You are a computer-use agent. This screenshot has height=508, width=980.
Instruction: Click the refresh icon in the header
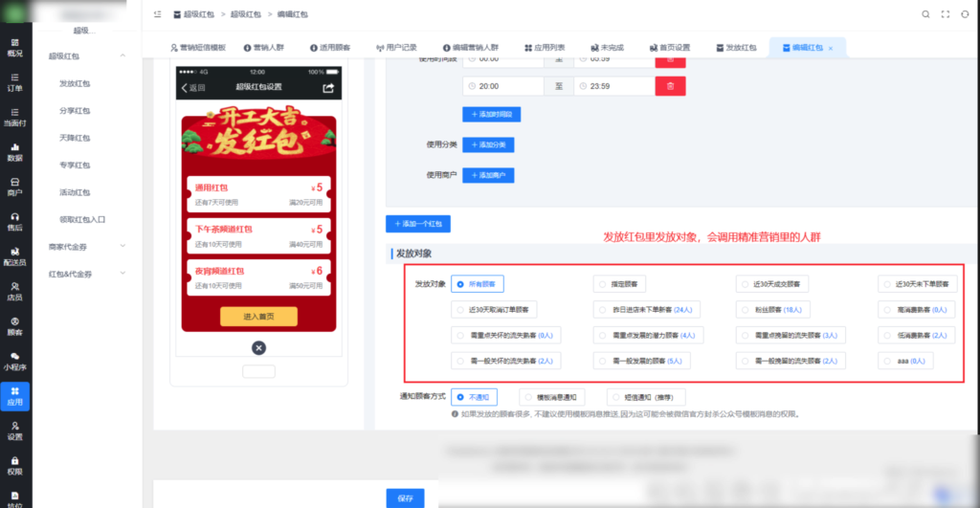(x=965, y=14)
